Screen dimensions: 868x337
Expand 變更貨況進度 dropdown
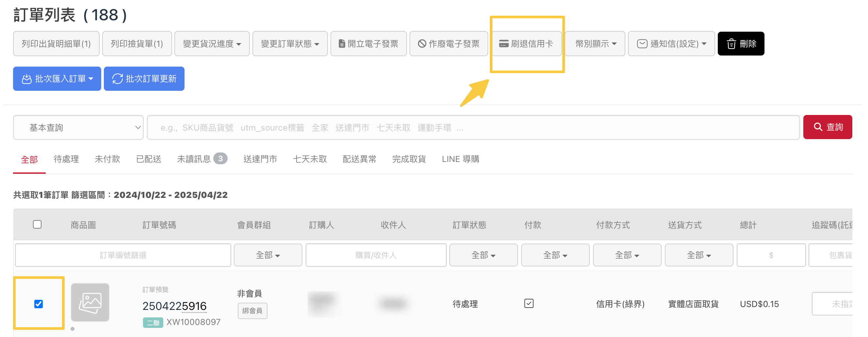[212, 44]
